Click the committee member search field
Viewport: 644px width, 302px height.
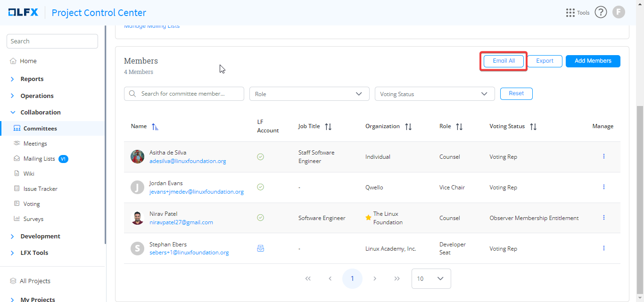pos(184,94)
